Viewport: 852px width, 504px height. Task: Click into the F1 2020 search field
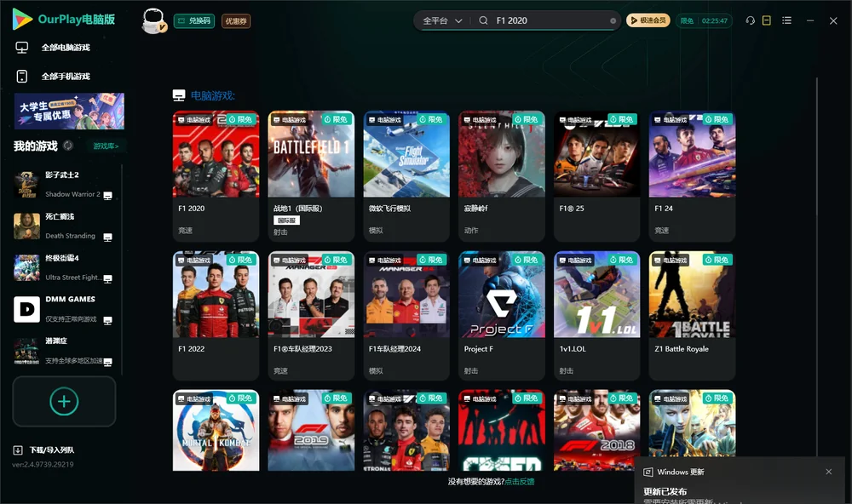[x=550, y=20]
